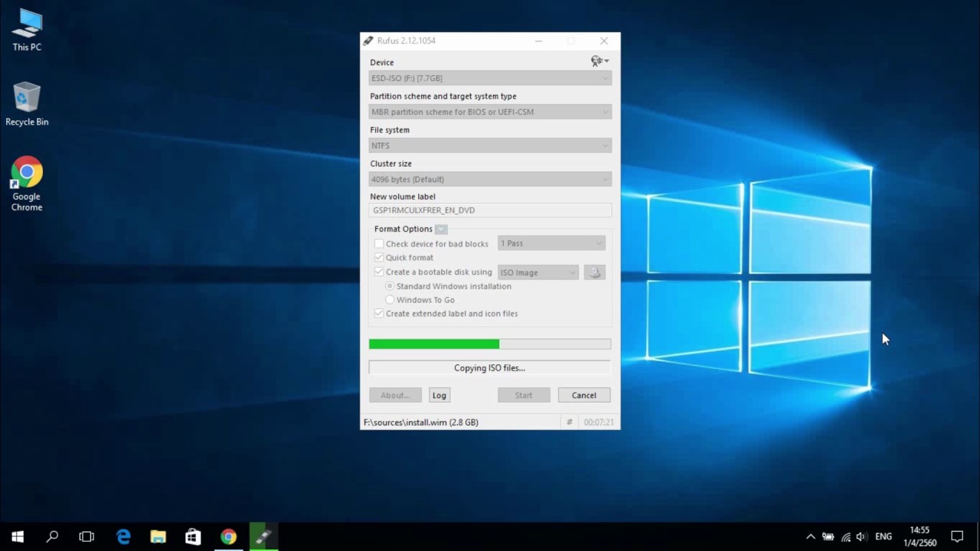Show hidden system tray icons
The height and width of the screenshot is (551, 980).
(811, 536)
